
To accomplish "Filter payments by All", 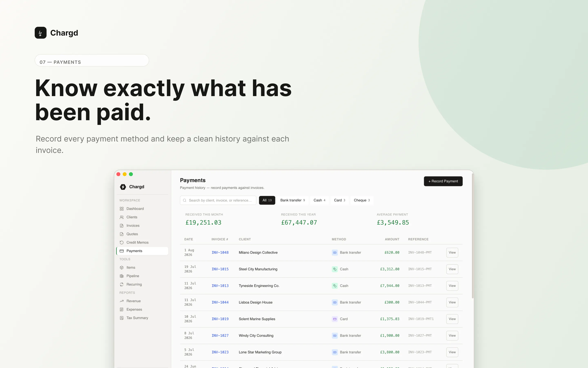I will click(x=267, y=200).
